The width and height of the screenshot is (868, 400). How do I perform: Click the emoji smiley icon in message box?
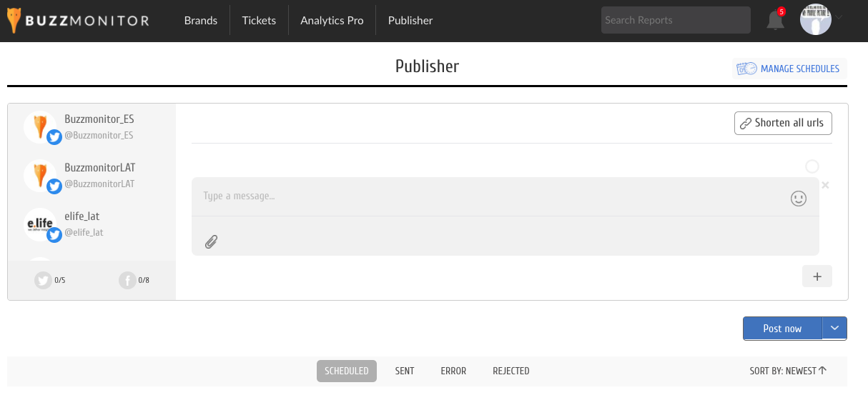click(x=799, y=199)
